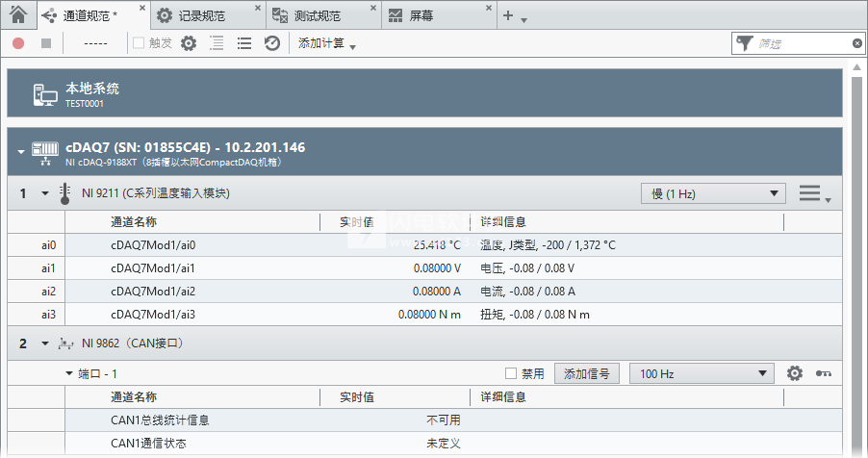Close the 记录规范 tab

click(x=257, y=8)
